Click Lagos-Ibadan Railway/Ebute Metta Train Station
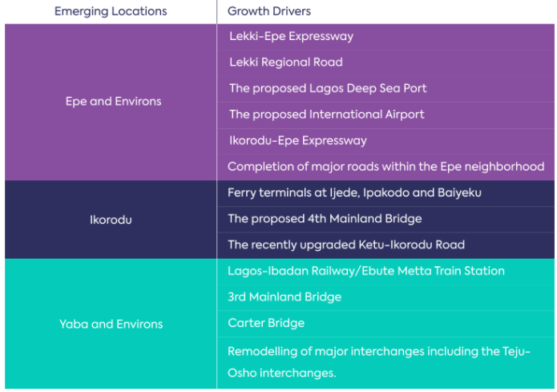This screenshot has height=392, width=557. (365, 271)
